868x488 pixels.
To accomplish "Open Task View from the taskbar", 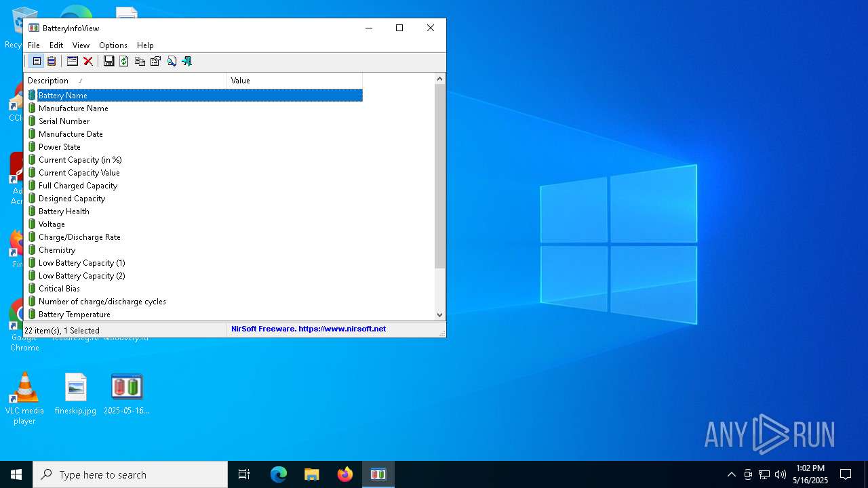I will pyautogui.click(x=244, y=474).
